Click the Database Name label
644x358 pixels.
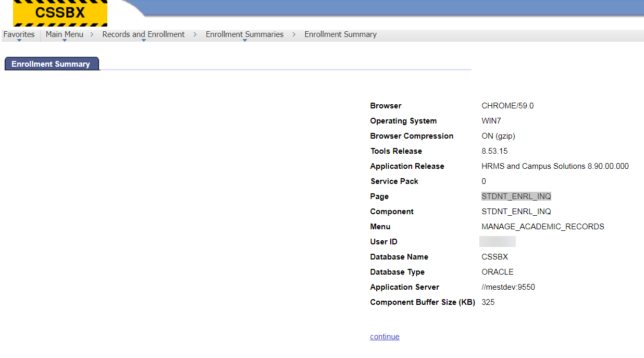click(399, 257)
